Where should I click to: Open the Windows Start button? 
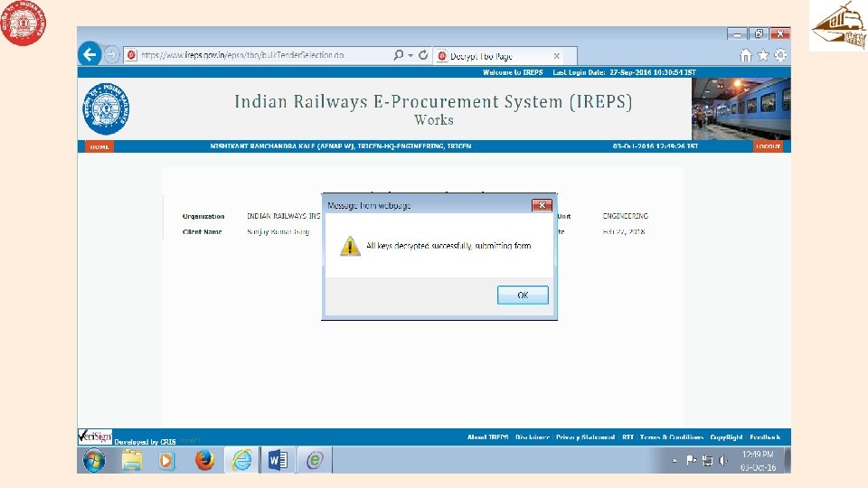tap(94, 460)
